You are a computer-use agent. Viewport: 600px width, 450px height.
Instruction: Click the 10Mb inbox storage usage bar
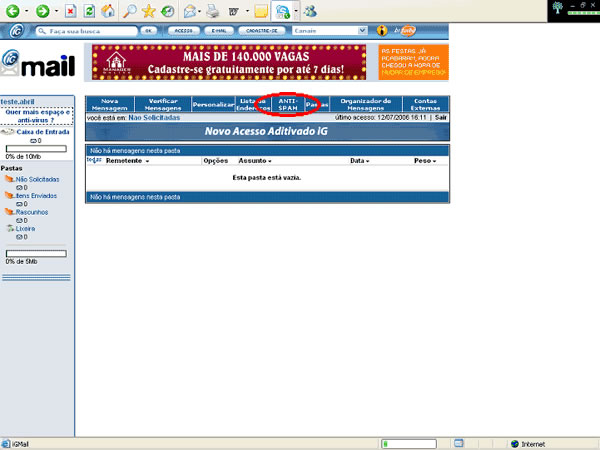pos(36,149)
